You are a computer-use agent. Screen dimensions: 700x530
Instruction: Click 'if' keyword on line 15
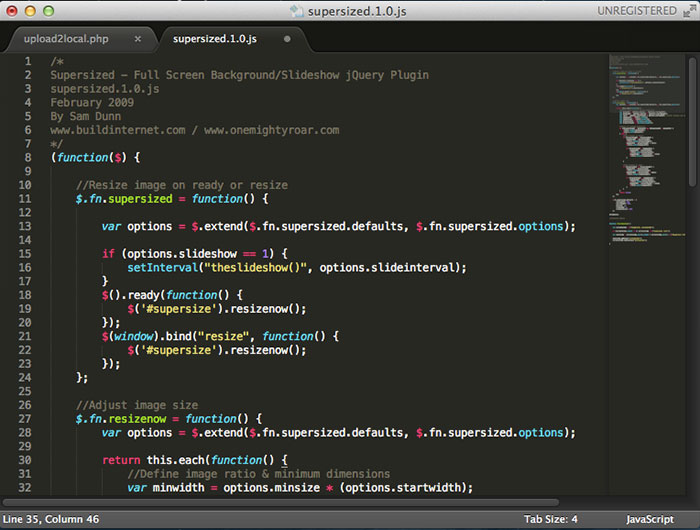(x=108, y=254)
